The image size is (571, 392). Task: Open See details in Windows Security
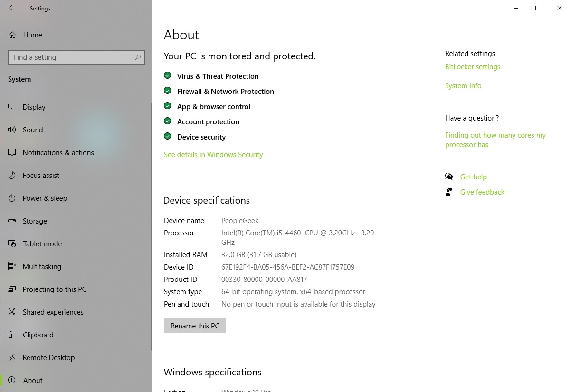pos(213,155)
